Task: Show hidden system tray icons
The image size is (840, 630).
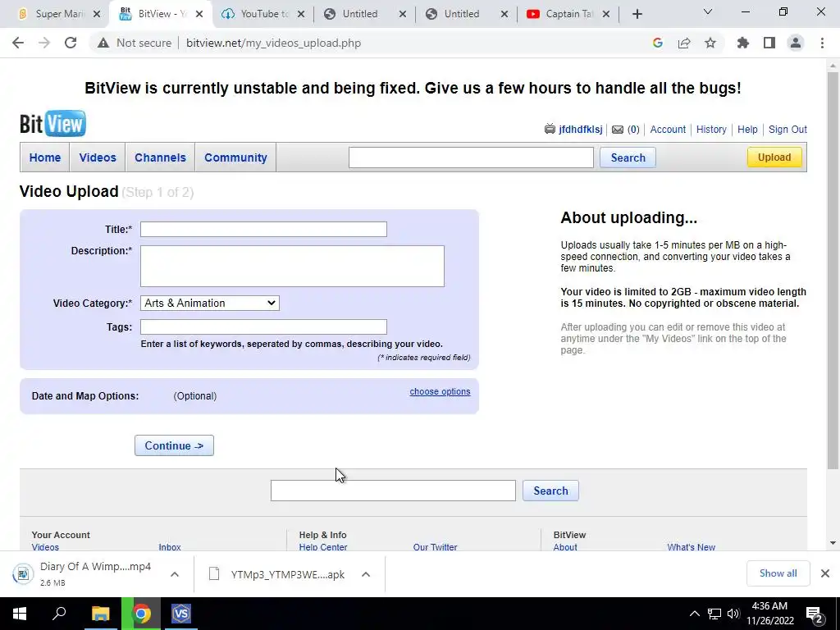Action: click(x=694, y=614)
